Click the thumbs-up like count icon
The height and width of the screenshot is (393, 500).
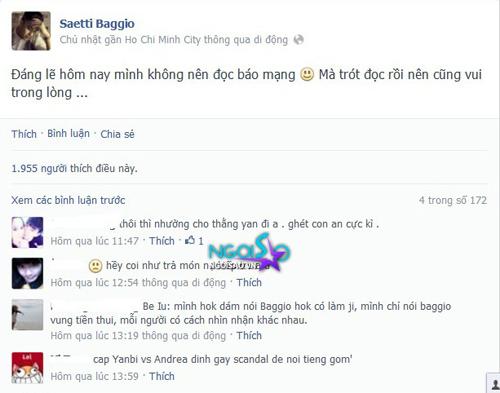[x=190, y=240]
